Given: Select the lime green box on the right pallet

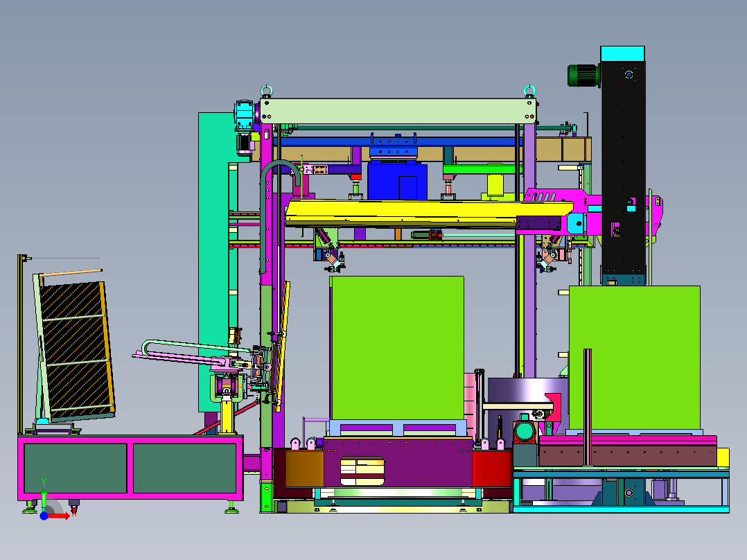Looking at the screenshot, I should [635, 358].
